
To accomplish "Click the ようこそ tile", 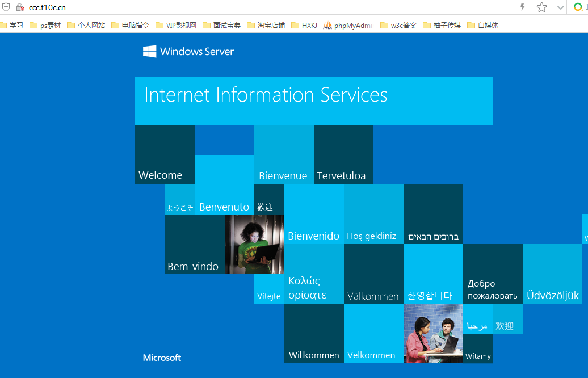I will pos(179,200).
